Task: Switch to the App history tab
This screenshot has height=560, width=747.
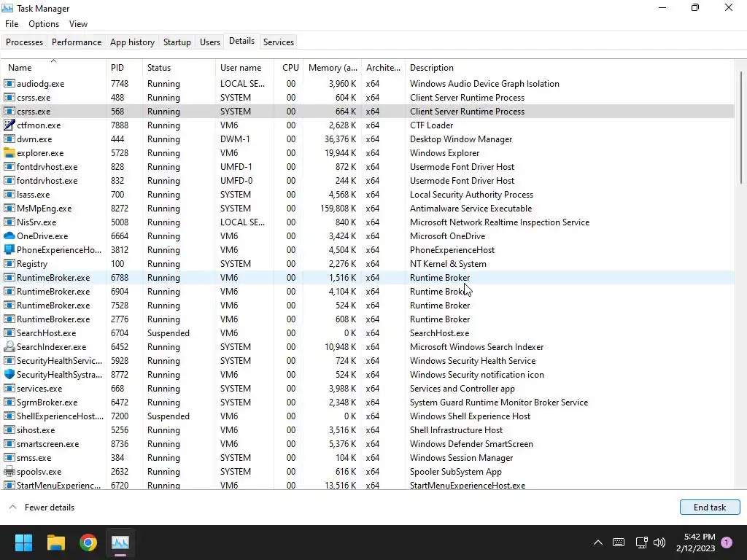Action: point(133,42)
